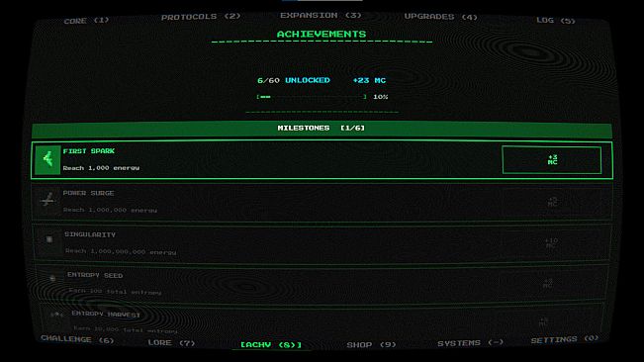Switch to the LORE (7) tab
This screenshot has width=644, height=362.
coord(171,342)
